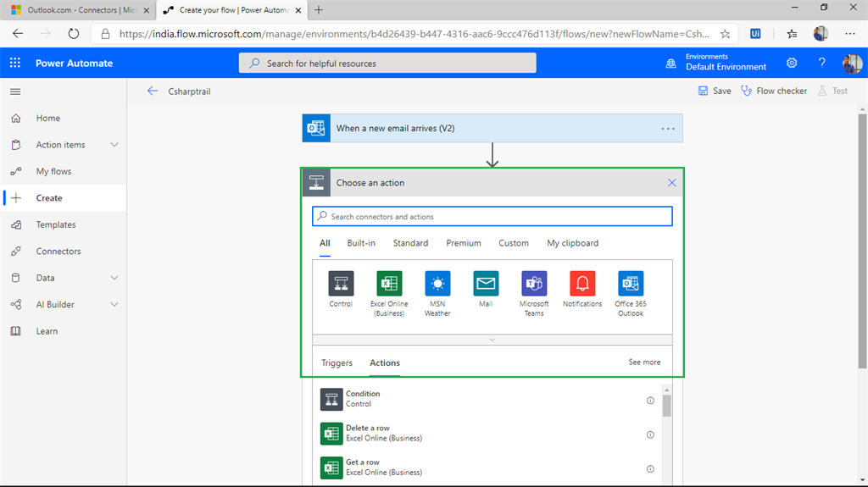This screenshot has width=868, height=487.
Task: Expand the AI Builder menu chevron
Action: coord(114,304)
